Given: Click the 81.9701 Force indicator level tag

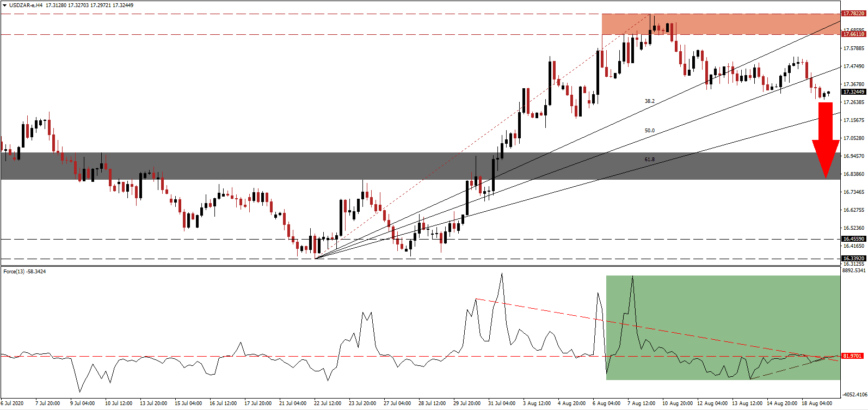Looking at the screenshot, I should click(852, 356).
